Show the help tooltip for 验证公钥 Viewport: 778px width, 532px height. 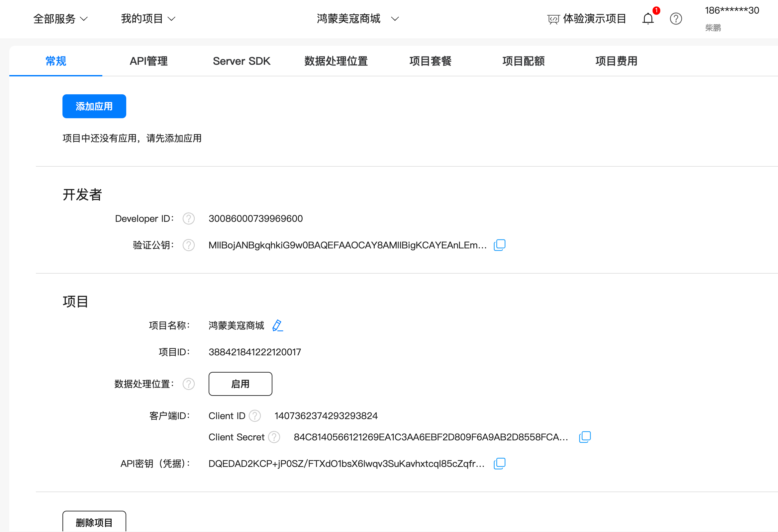coord(188,245)
